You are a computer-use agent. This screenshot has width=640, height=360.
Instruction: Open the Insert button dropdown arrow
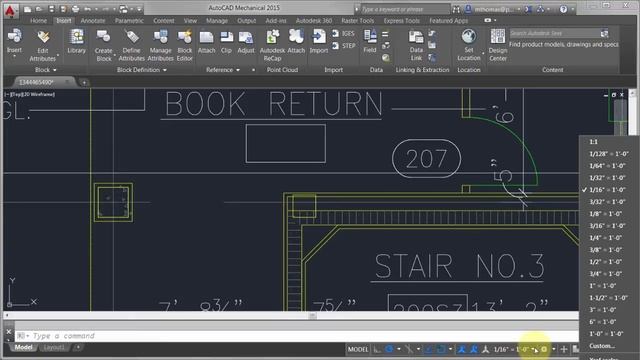14,57
